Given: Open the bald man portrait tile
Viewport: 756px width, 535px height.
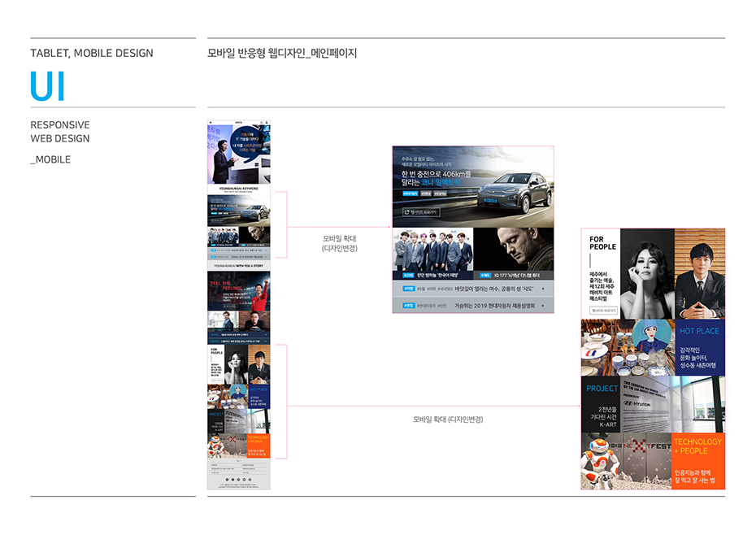Looking at the screenshot, I should coord(513,248).
